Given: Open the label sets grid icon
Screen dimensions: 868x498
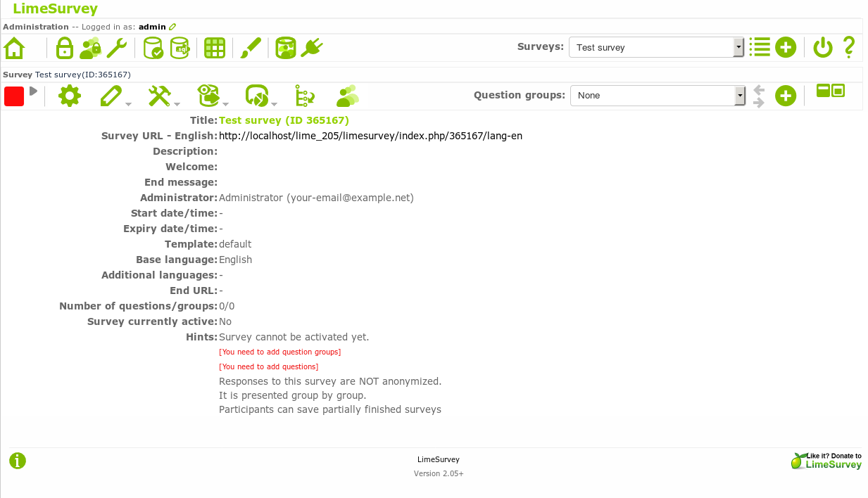Looking at the screenshot, I should 214,48.
